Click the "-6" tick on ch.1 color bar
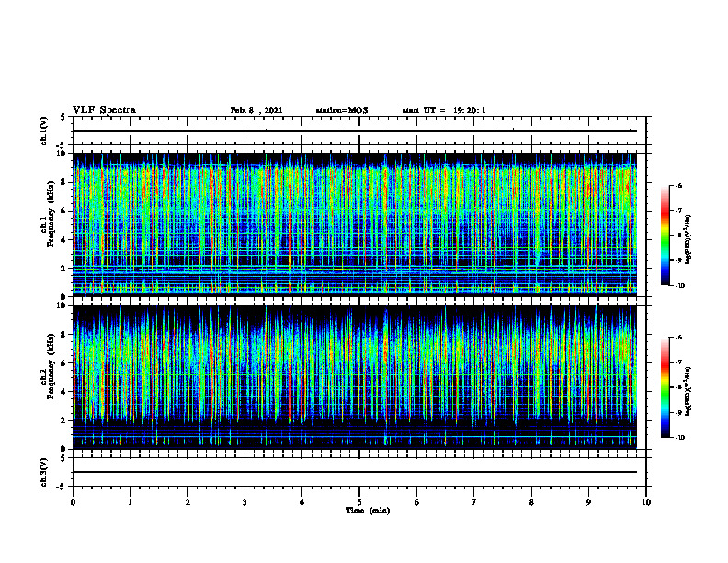The width and height of the screenshot is (728, 563). coord(679,186)
